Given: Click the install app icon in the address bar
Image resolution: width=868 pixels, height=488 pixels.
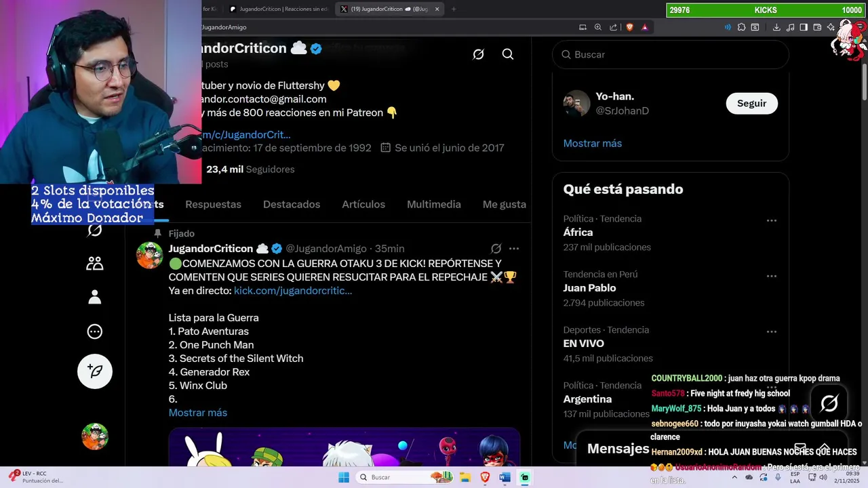Looking at the screenshot, I should click(583, 27).
